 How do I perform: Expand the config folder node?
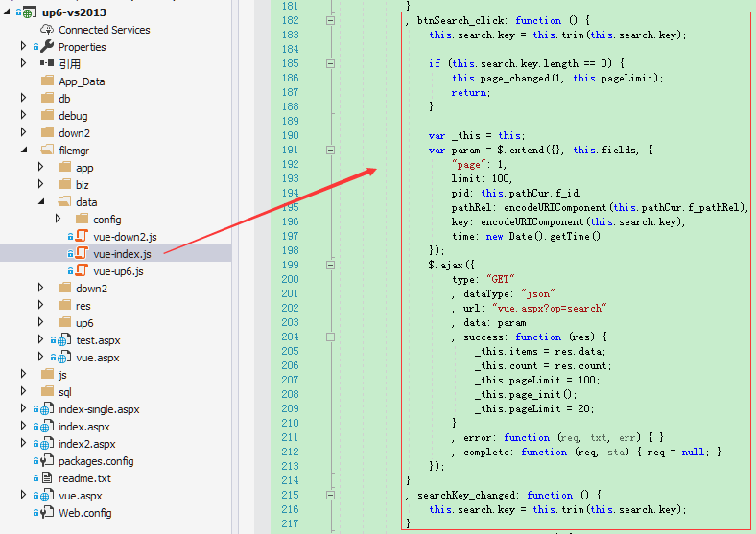click(58, 219)
